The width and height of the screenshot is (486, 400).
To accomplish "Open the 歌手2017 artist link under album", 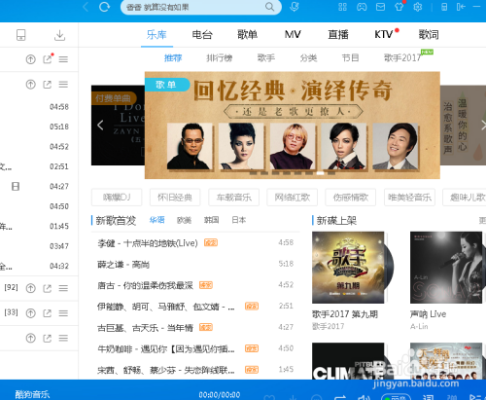I will (x=328, y=326).
